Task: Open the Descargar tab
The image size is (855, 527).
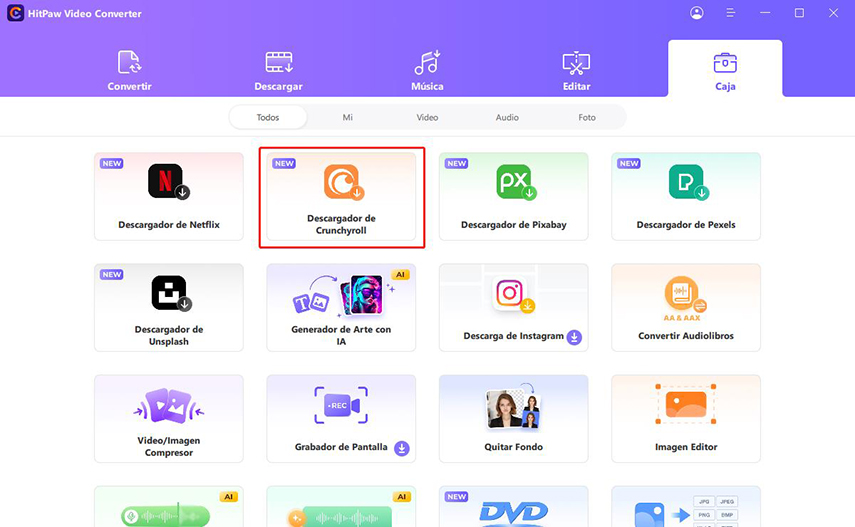Action: click(x=278, y=70)
